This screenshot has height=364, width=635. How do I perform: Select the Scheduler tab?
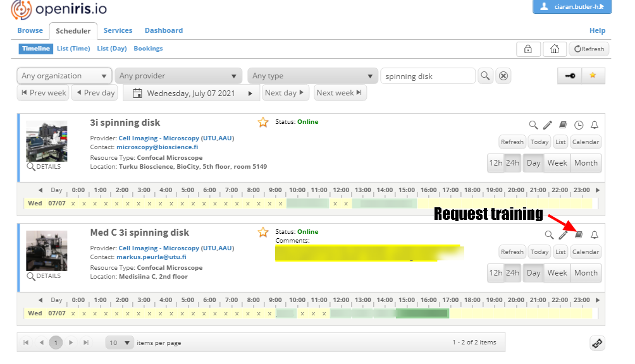click(73, 31)
